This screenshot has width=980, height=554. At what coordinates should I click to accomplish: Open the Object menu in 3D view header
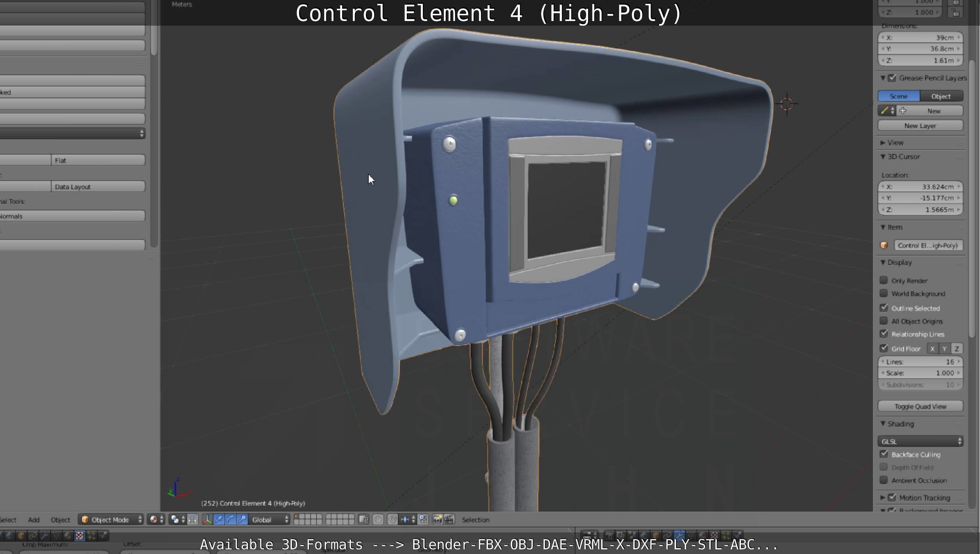[x=61, y=520]
